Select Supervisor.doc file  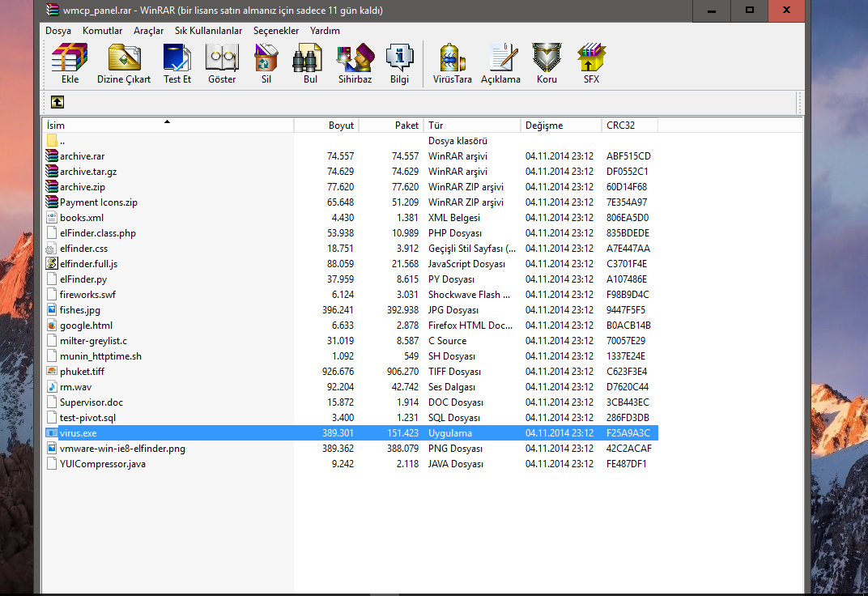tap(351, 402)
